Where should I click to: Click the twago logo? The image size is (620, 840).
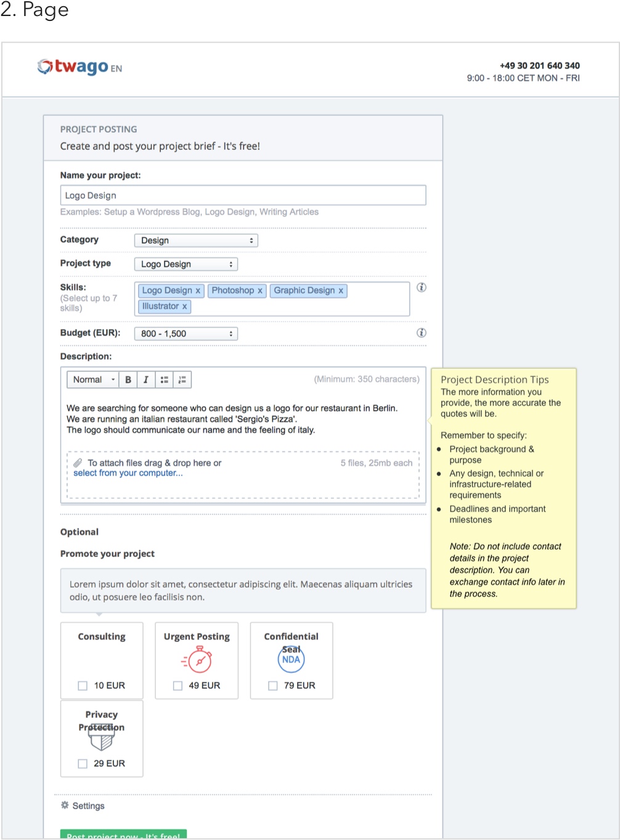[73, 67]
